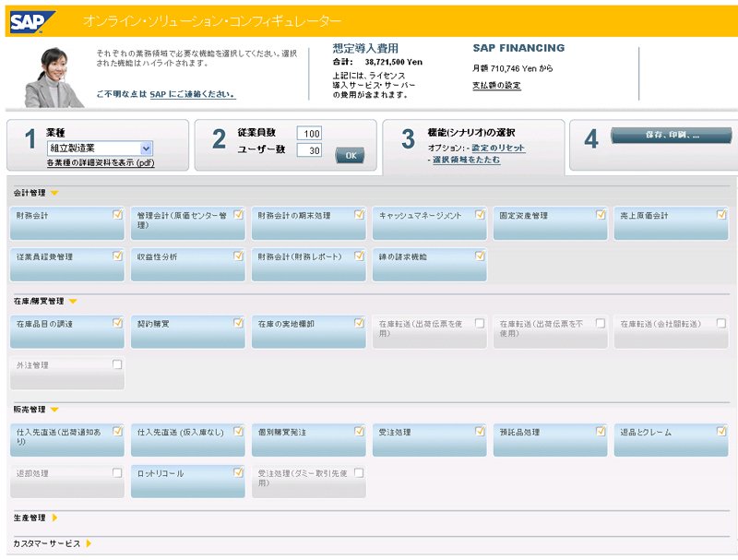The image size is (738, 560).
Task: Click the SAP logo in the header
Action: [x=32, y=21]
